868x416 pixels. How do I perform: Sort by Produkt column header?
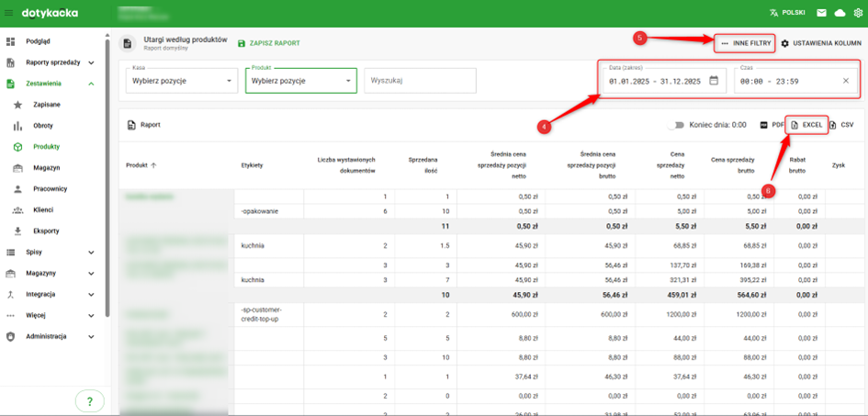tap(141, 165)
